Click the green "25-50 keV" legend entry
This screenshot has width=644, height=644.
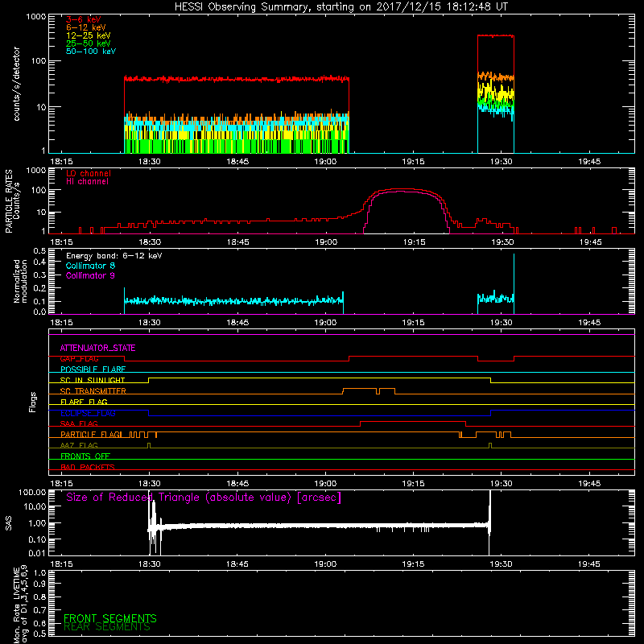click(x=89, y=43)
